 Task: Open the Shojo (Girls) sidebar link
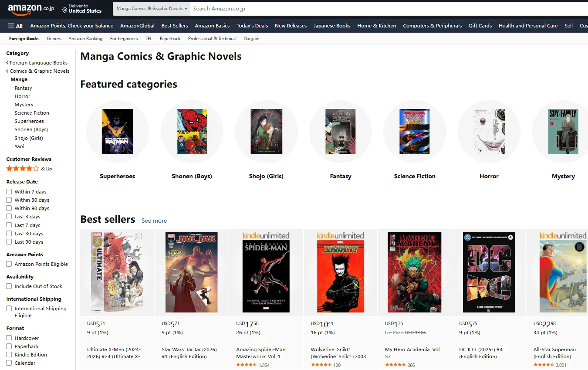(x=29, y=138)
